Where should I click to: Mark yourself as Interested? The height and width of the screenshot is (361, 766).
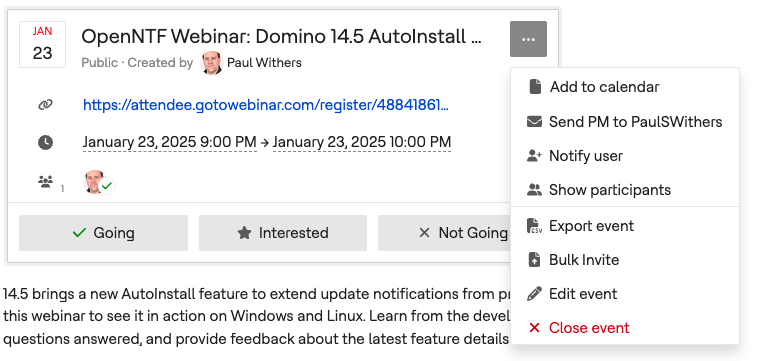coord(283,233)
